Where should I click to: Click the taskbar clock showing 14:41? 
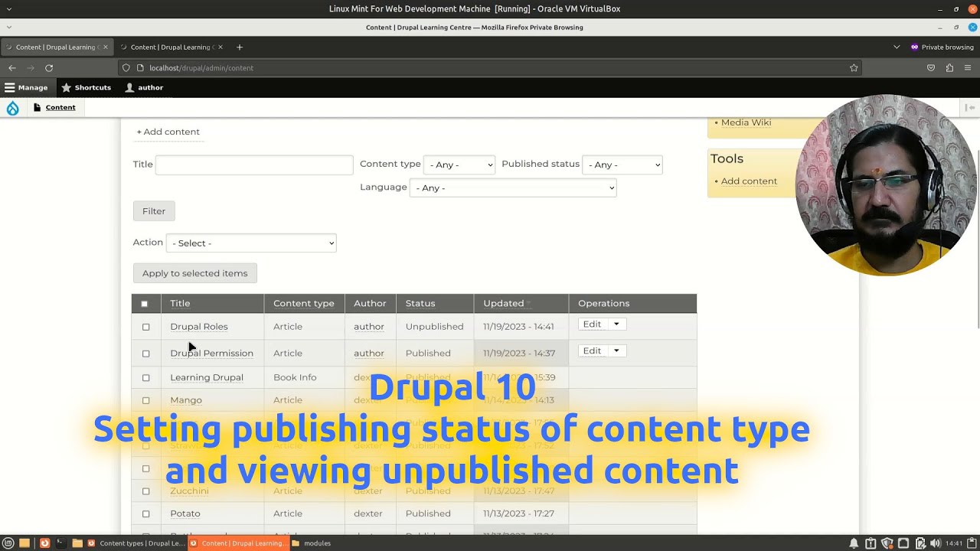pyautogui.click(x=954, y=543)
